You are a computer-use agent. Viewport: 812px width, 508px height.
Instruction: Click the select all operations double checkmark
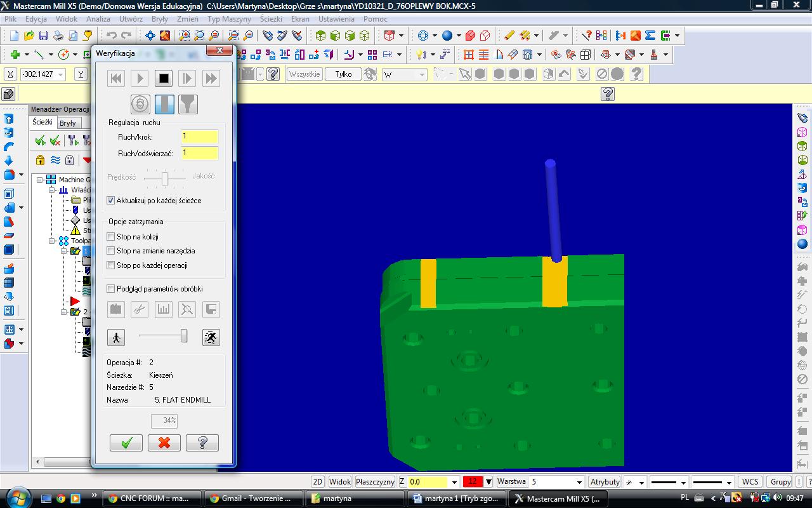click(41, 140)
